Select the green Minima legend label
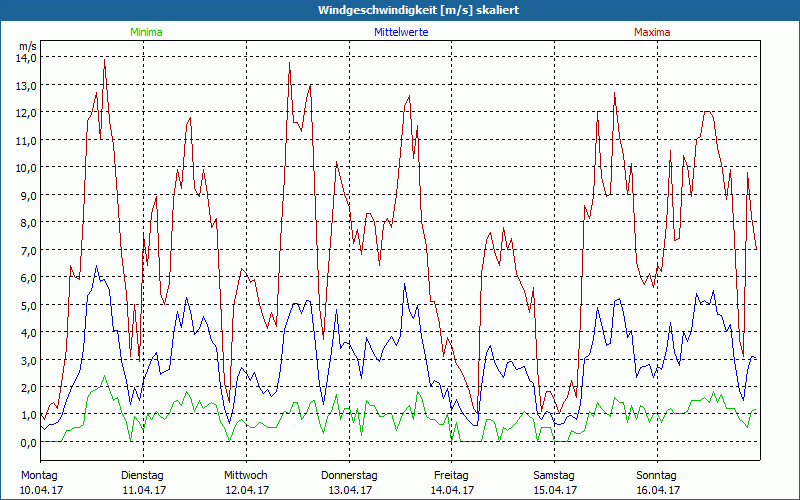The image size is (800, 500). click(146, 32)
